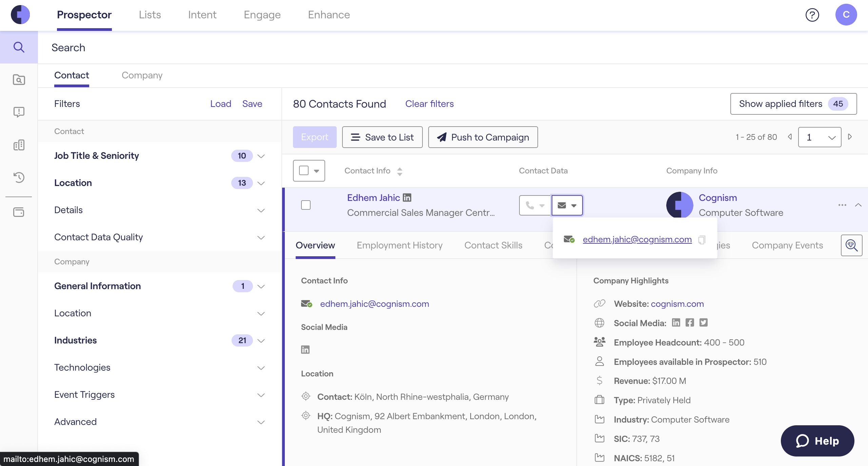Viewport: 868px width, 466px height.
Task: Toggle the master select checkbox in header
Action: tap(304, 171)
